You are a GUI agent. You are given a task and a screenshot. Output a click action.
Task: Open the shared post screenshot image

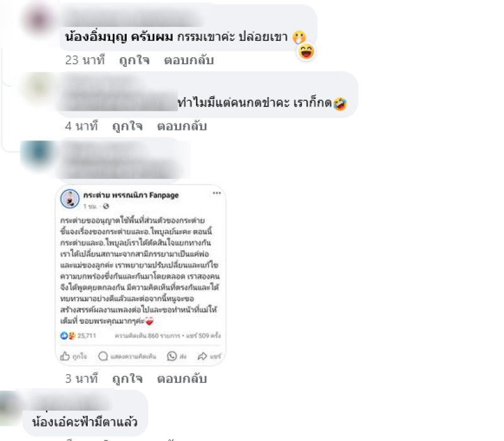click(140, 275)
